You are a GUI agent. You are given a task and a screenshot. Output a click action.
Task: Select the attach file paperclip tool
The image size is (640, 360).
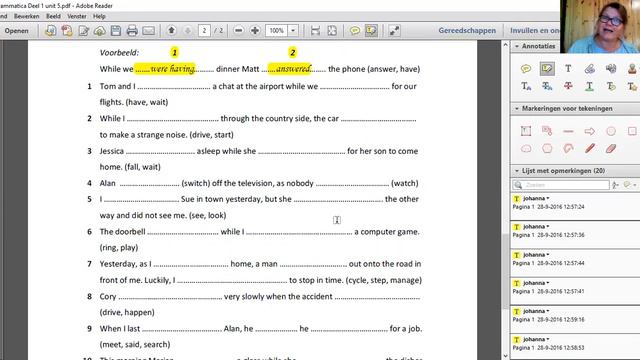(x=589, y=69)
